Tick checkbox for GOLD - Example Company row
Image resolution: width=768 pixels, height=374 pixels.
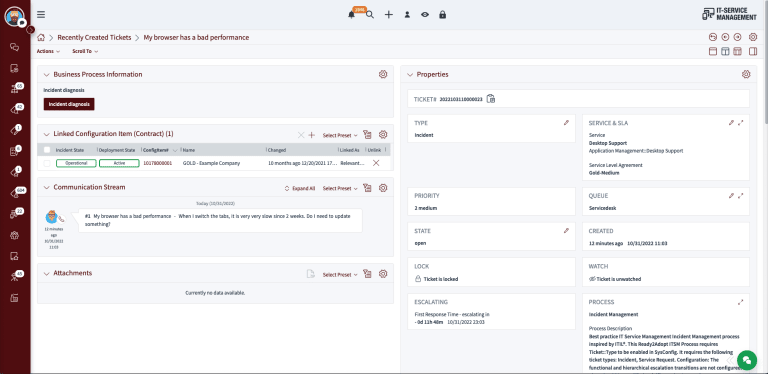(47, 163)
